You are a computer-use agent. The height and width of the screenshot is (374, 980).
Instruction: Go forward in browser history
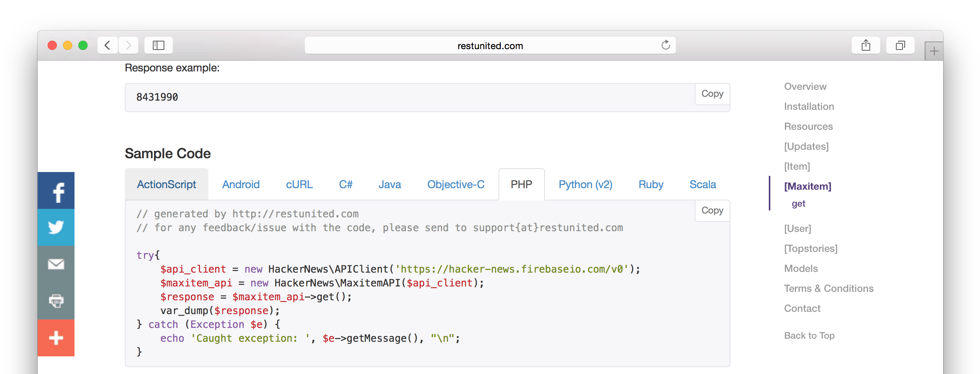[x=128, y=45]
